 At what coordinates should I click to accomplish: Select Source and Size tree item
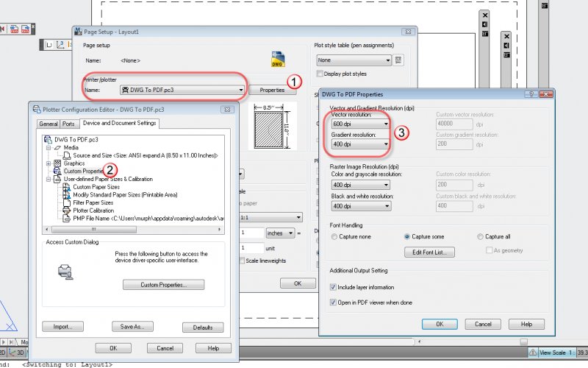pyautogui.click(x=145, y=155)
